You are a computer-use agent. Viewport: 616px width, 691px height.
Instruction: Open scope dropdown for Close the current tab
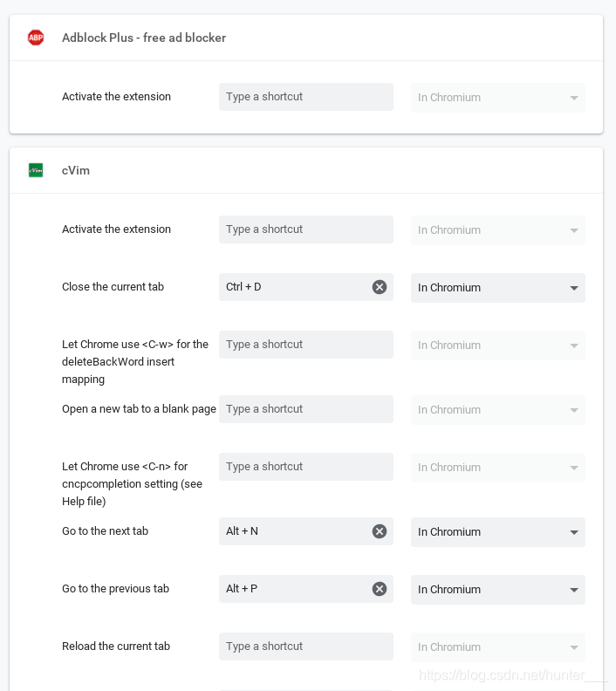click(x=498, y=288)
